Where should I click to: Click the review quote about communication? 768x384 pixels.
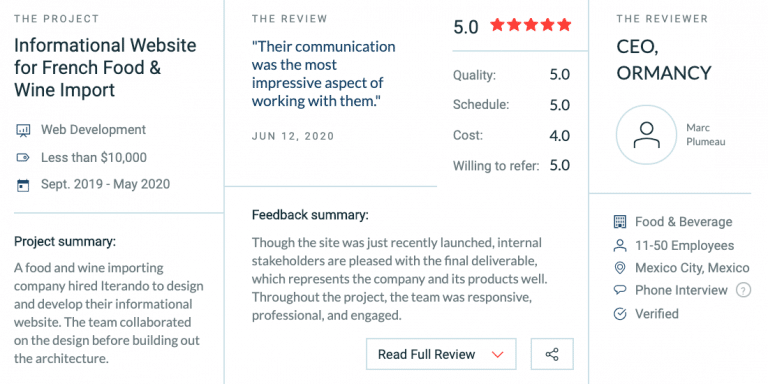coord(323,74)
